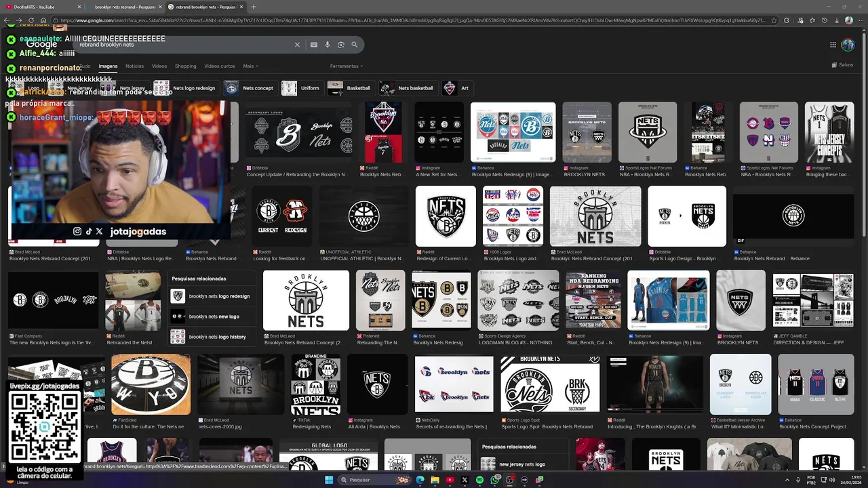This screenshot has height=488, width=868.
Task: Filter by Basketball chip
Action: point(351,88)
